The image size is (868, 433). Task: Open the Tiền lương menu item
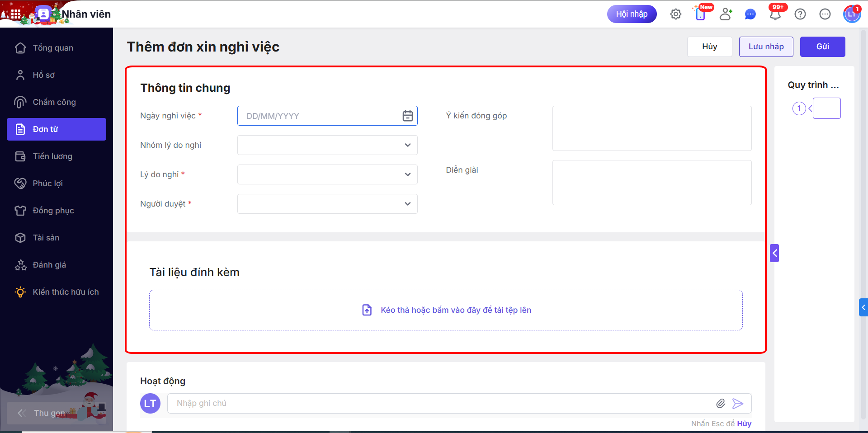point(52,156)
